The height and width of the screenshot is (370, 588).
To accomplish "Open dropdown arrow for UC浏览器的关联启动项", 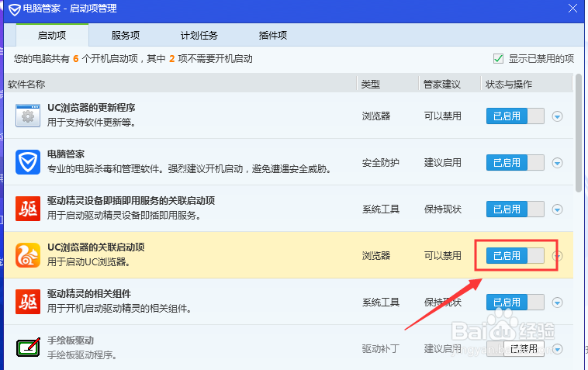I will (x=557, y=256).
